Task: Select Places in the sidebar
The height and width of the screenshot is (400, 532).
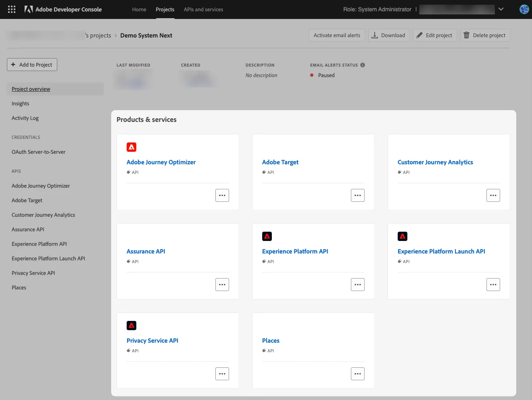Action: pyautogui.click(x=19, y=288)
